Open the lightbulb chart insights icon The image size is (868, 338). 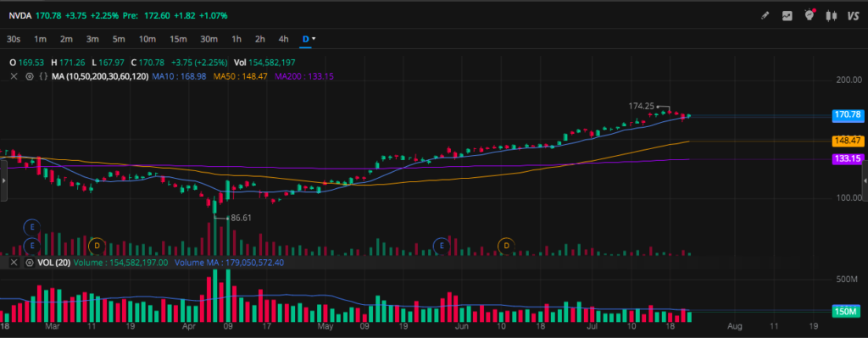coord(810,15)
